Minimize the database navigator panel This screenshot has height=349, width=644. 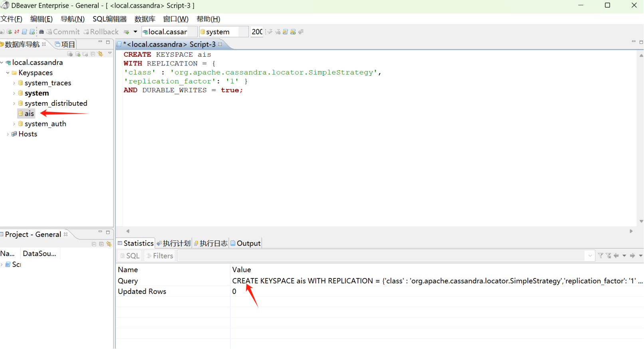[x=100, y=41]
